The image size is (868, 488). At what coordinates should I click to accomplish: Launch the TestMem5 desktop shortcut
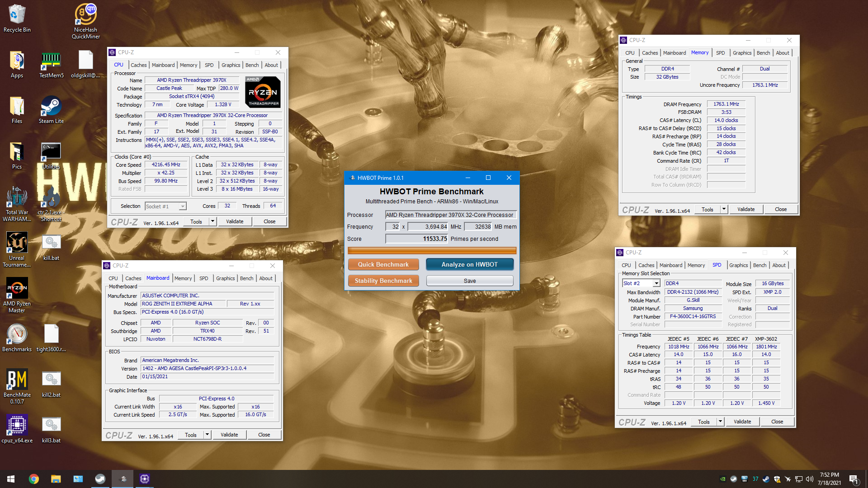[51, 64]
